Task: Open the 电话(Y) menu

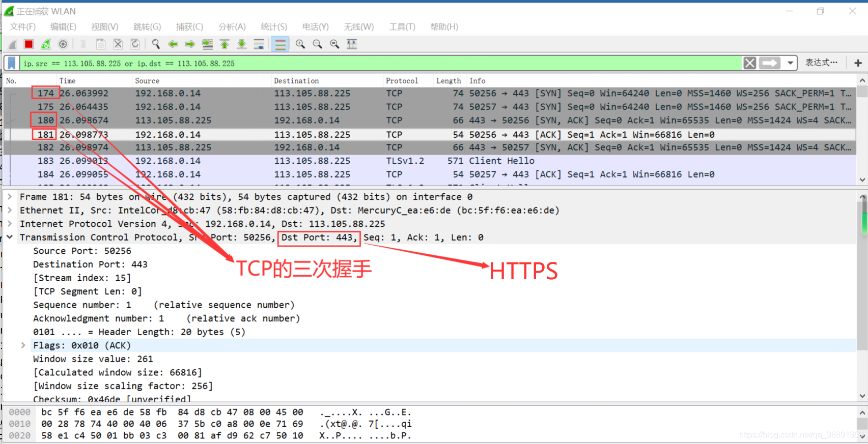Action: (x=316, y=27)
